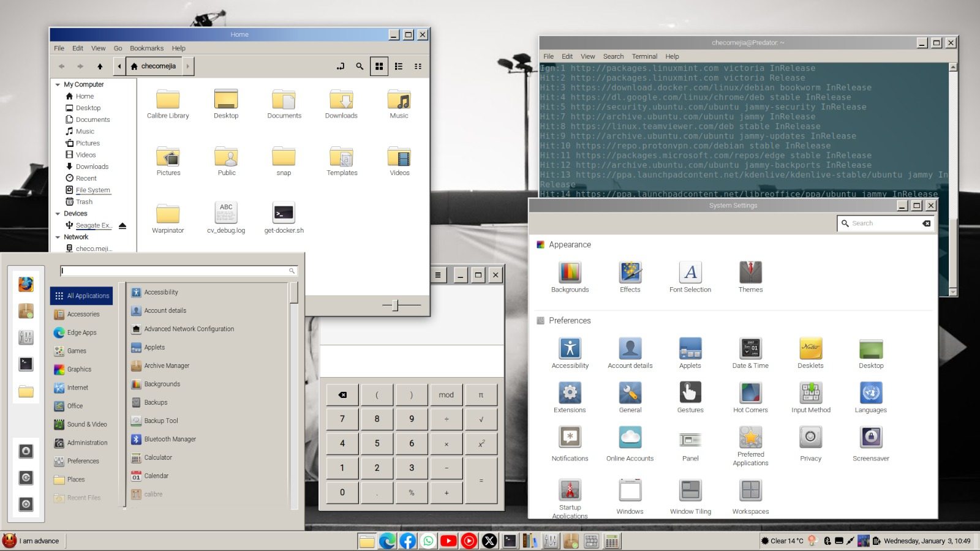Open the get-docker.sh script file
The width and height of the screenshot is (980, 551).
(x=284, y=219)
